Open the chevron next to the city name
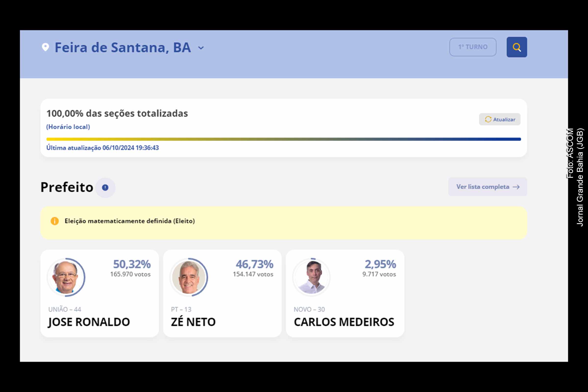Screen dimensions: 588x392 (201, 48)
